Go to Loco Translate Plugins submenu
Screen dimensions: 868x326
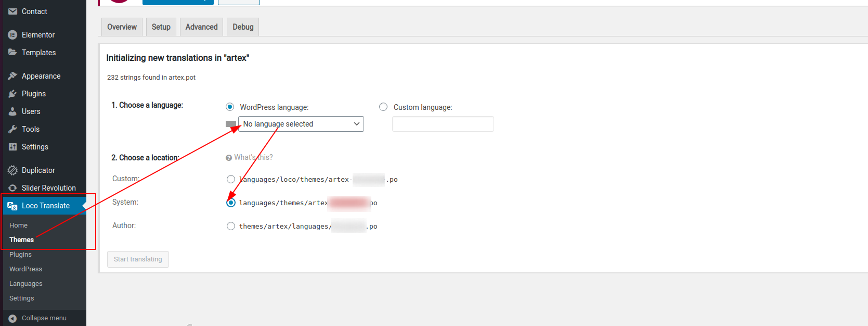coord(20,255)
